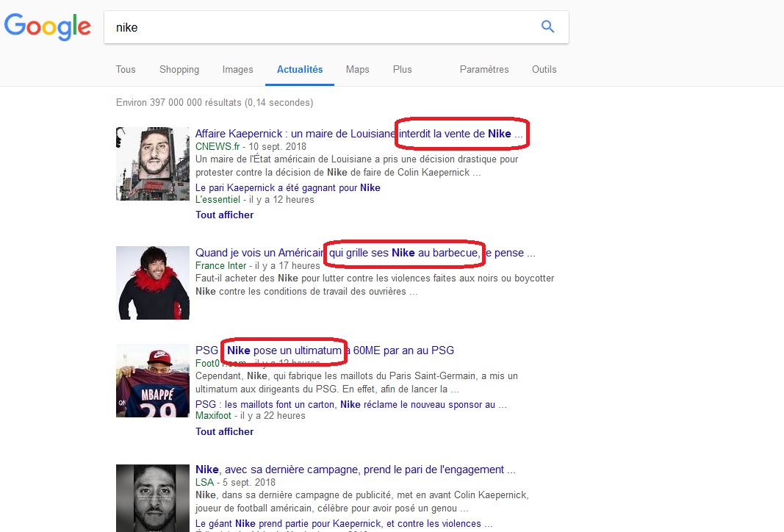Click the Google logo
The image size is (784, 532).
coord(48,26)
